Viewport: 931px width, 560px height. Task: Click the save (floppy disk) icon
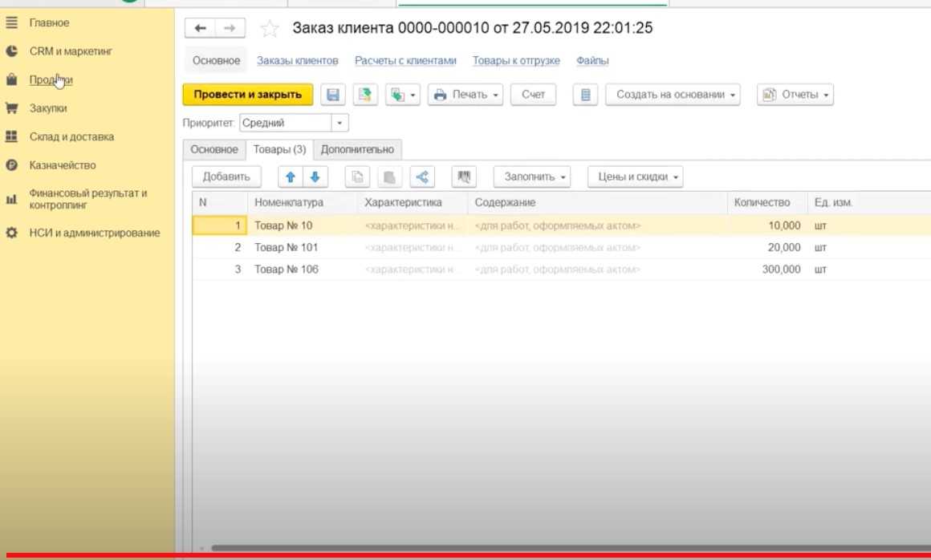(333, 95)
